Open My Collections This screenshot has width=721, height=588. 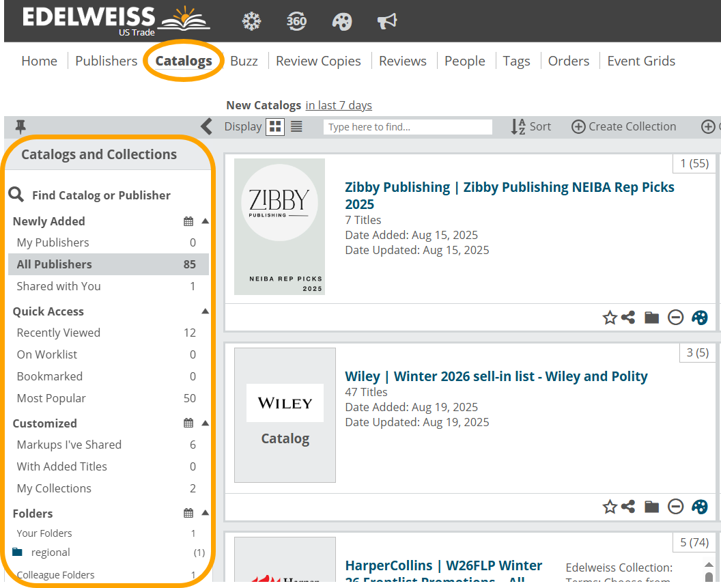point(109,488)
